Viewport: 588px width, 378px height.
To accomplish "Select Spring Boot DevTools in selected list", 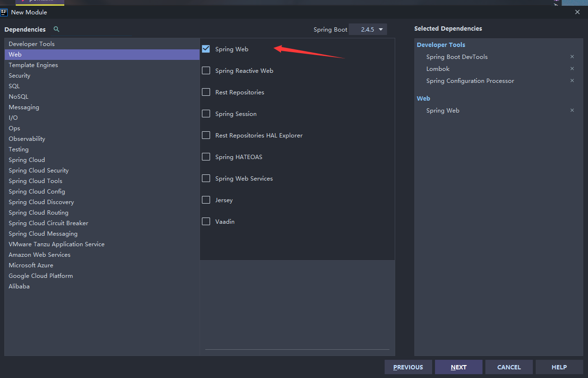I will point(457,57).
